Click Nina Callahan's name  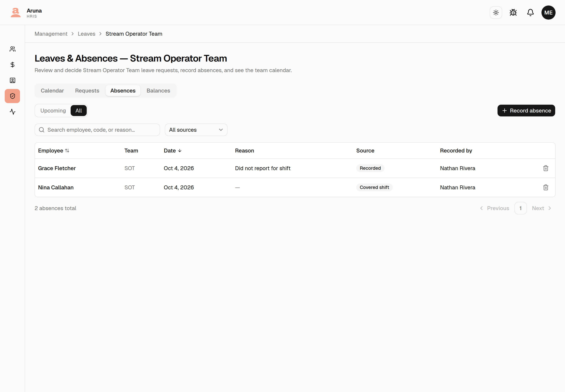[56, 187]
